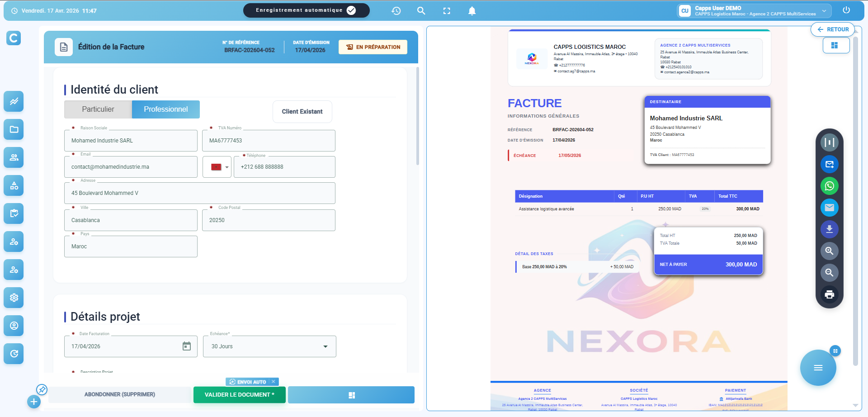Image resolution: width=868 pixels, height=417 pixels.
Task: Focus the Téléphone number field
Action: (284, 167)
